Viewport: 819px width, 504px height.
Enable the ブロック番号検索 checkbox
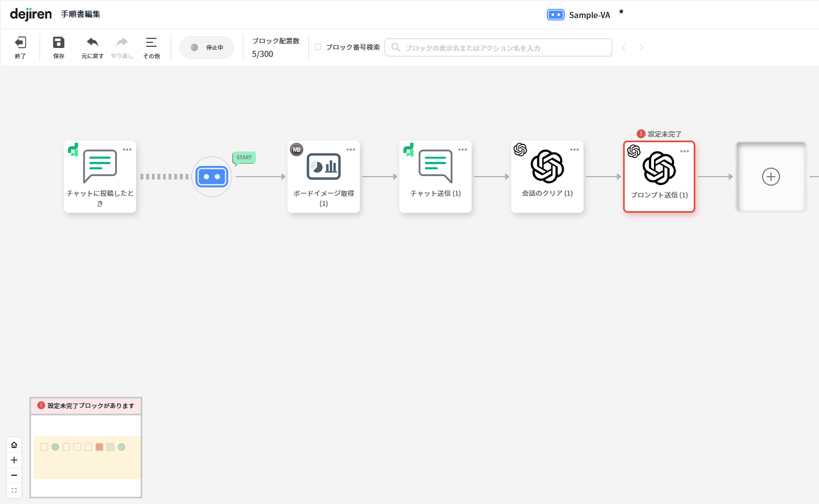318,47
